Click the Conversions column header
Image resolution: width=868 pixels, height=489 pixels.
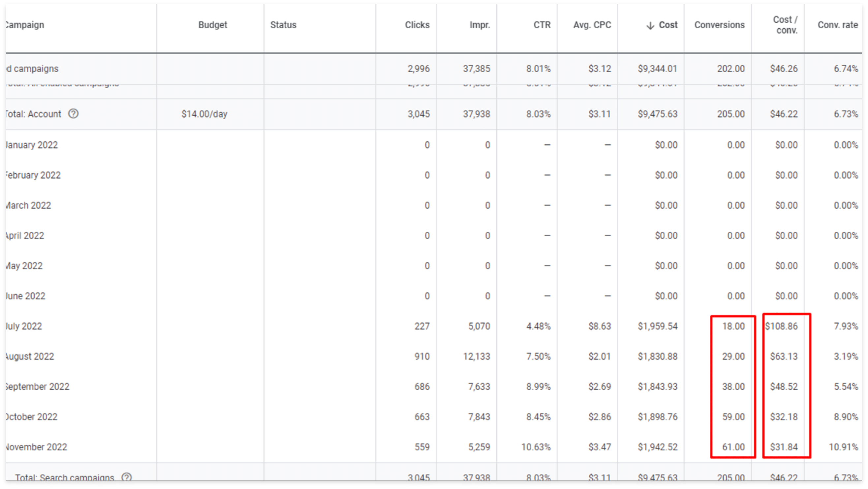[719, 25]
